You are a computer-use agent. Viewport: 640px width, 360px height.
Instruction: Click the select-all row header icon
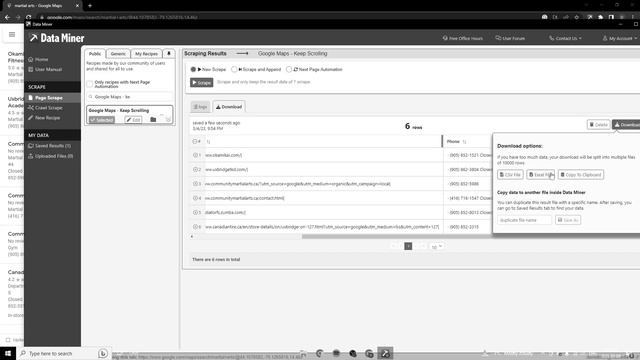pyautogui.click(x=195, y=142)
